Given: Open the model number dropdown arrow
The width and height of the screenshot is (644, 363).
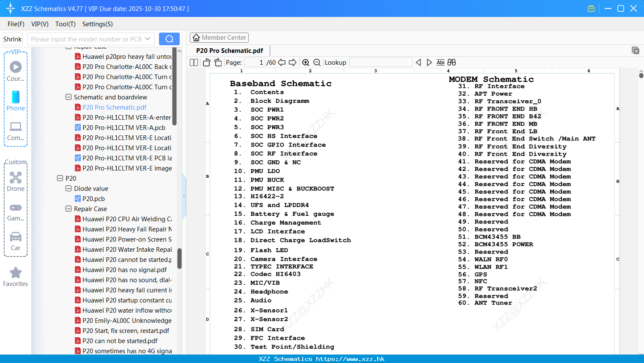Looking at the screenshot, I should pos(148,39).
